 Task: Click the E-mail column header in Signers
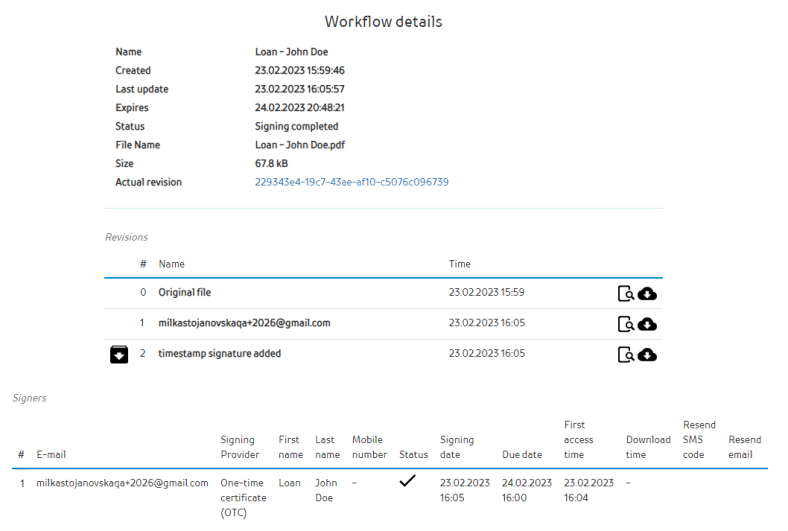tap(52, 455)
